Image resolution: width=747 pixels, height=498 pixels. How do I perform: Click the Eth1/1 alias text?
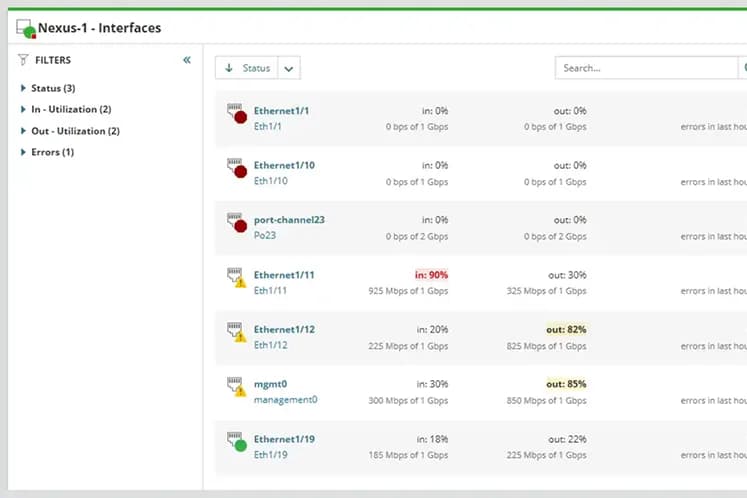[268, 126]
